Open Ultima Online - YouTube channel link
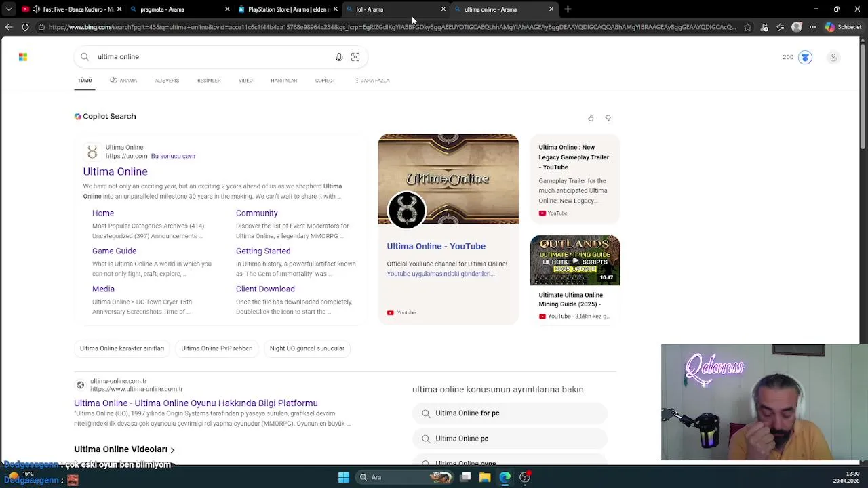Viewport: 868px width, 488px height. click(436, 247)
